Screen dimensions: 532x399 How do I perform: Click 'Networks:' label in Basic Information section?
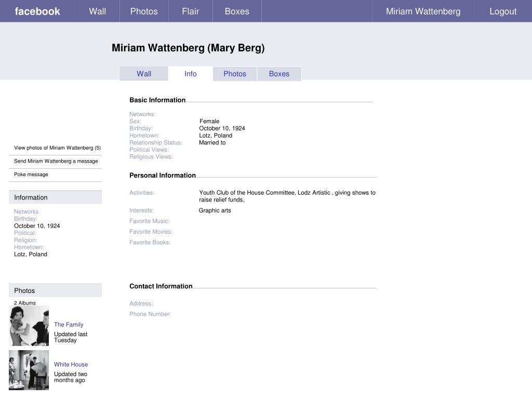click(142, 114)
